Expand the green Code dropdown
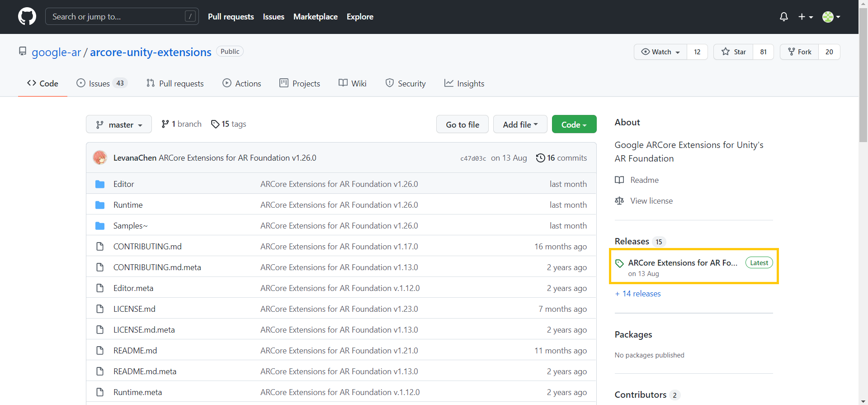This screenshot has width=868, height=405. point(574,124)
